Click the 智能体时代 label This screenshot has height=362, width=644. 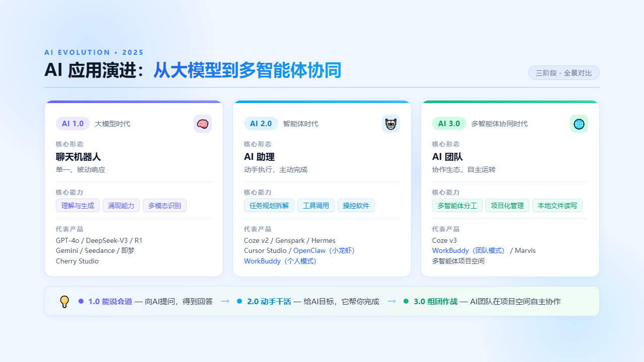pos(301,124)
